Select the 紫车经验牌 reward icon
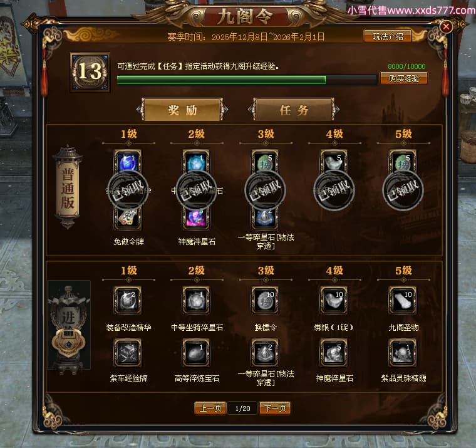Screen dimensions: 476x448 [128, 353]
